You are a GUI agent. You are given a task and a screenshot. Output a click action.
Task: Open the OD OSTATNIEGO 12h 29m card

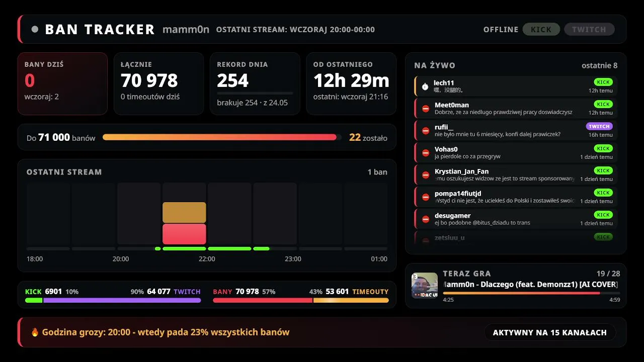click(x=351, y=84)
